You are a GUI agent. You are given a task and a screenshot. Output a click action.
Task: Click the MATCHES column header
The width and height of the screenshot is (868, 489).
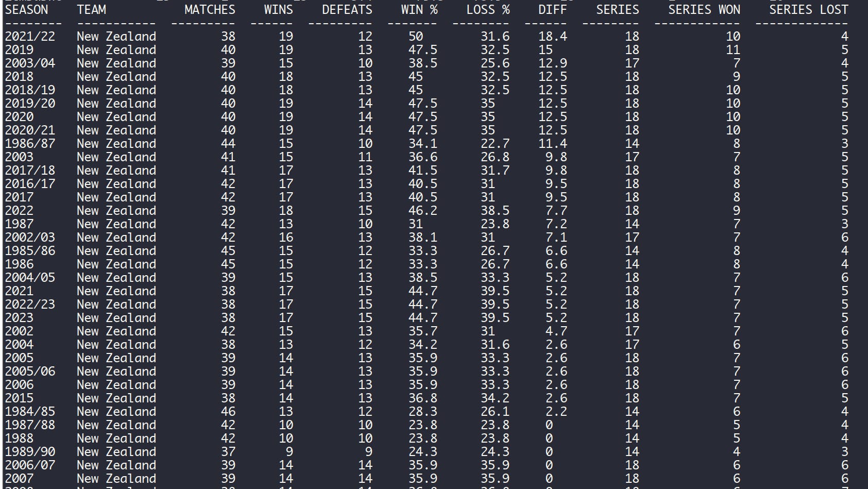click(210, 10)
